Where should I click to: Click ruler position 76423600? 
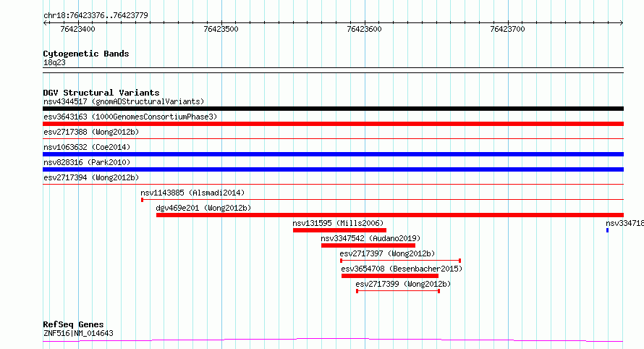coord(364,29)
